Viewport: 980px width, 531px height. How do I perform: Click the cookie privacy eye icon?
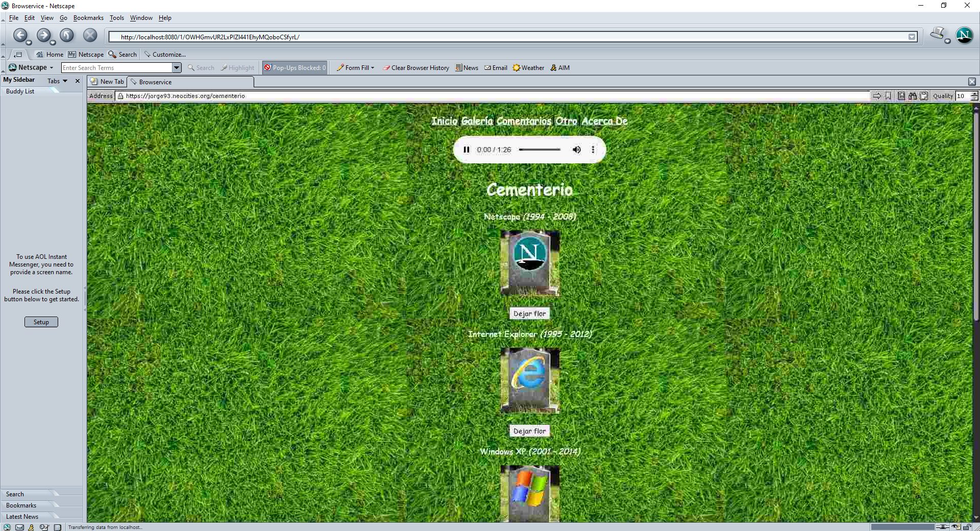pos(956,526)
